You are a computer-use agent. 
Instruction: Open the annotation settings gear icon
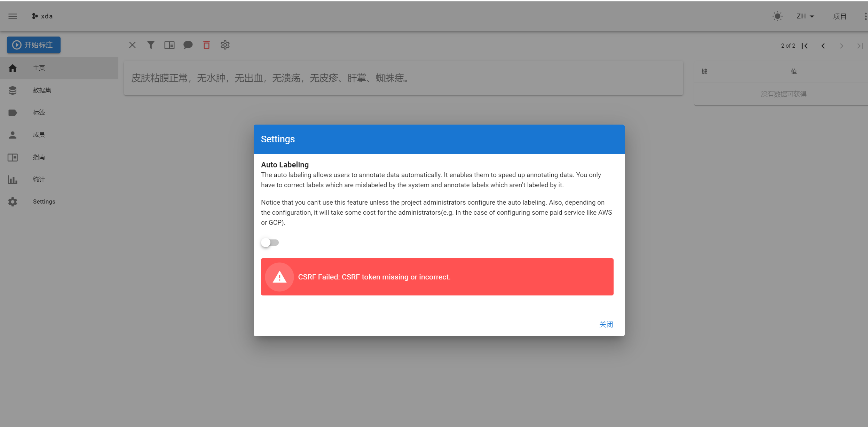(x=225, y=45)
